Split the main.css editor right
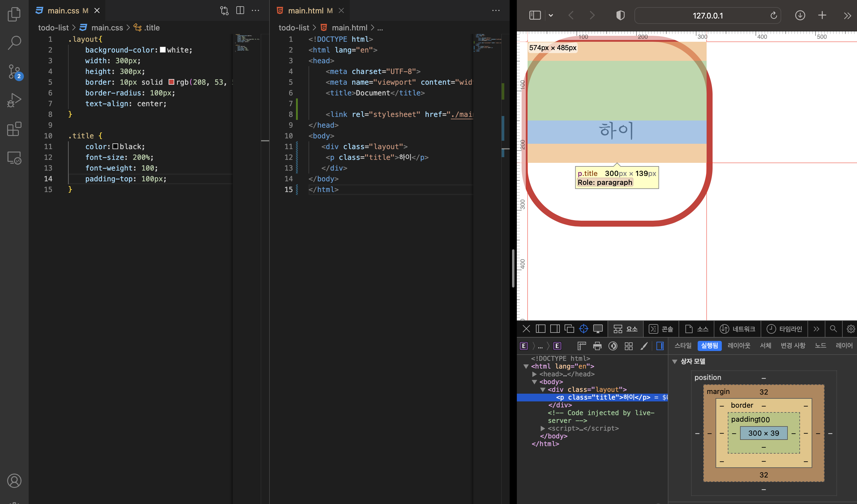Image resolution: width=857 pixels, height=504 pixels. 240,10
